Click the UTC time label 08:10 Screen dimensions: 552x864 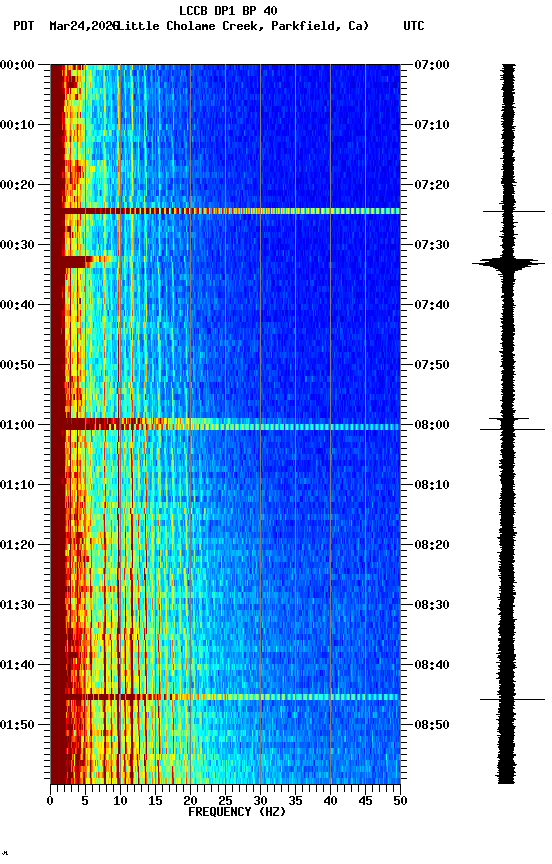[432, 485]
